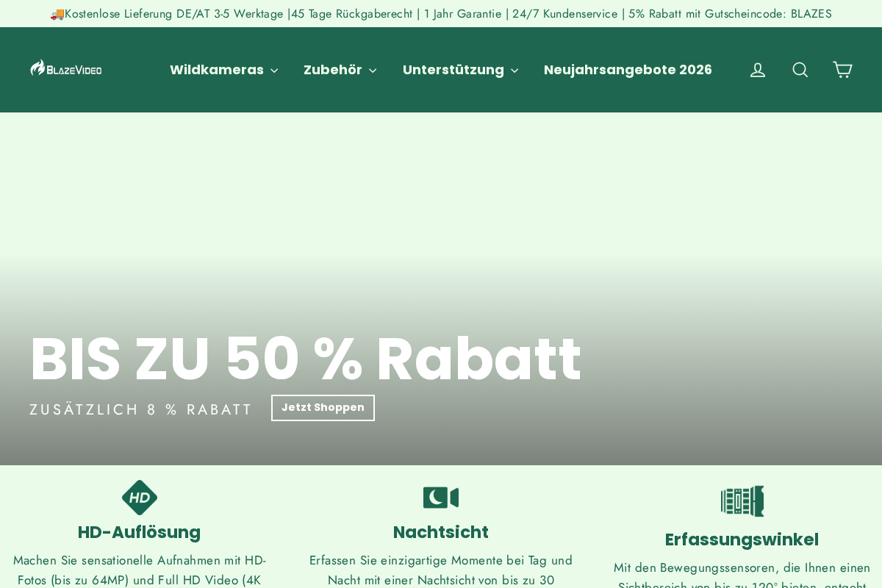Click the Unterstützung chevron arrow
This screenshot has height=588, width=882.
(x=514, y=71)
